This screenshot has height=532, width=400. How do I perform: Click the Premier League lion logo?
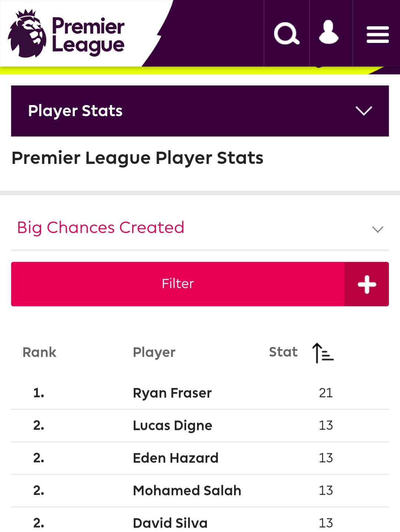(27, 34)
